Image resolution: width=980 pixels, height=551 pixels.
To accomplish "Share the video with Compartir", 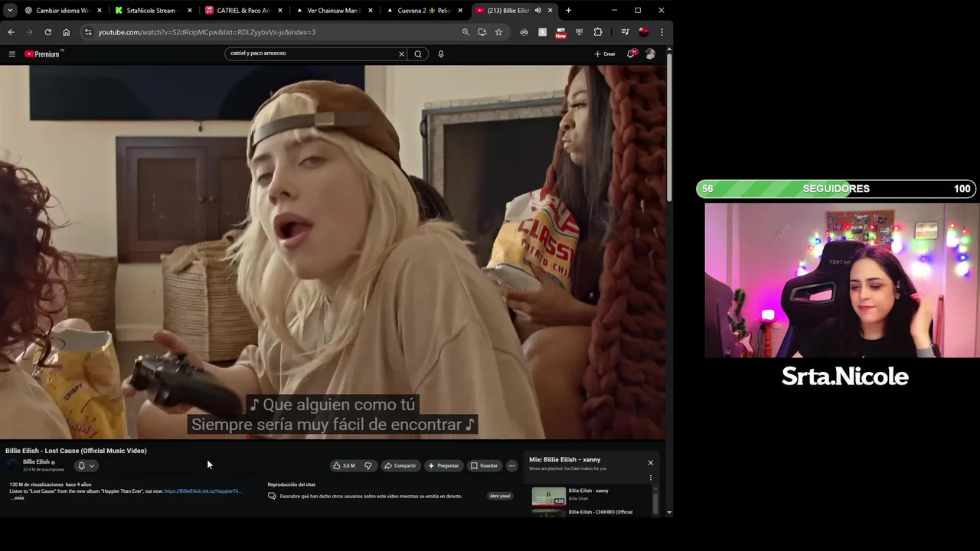I will (x=400, y=465).
